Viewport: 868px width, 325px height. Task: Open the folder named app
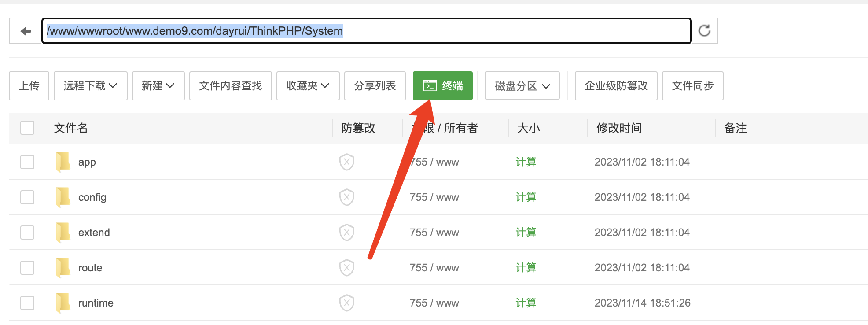coord(87,162)
